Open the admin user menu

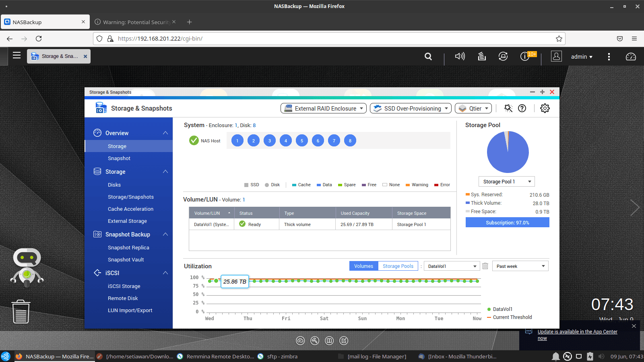582,57
